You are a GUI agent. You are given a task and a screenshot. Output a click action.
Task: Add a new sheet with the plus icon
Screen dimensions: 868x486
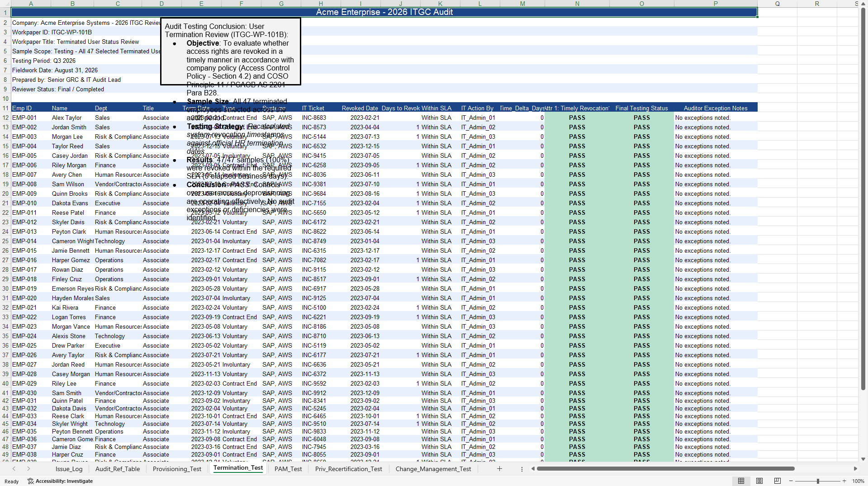click(499, 469)
